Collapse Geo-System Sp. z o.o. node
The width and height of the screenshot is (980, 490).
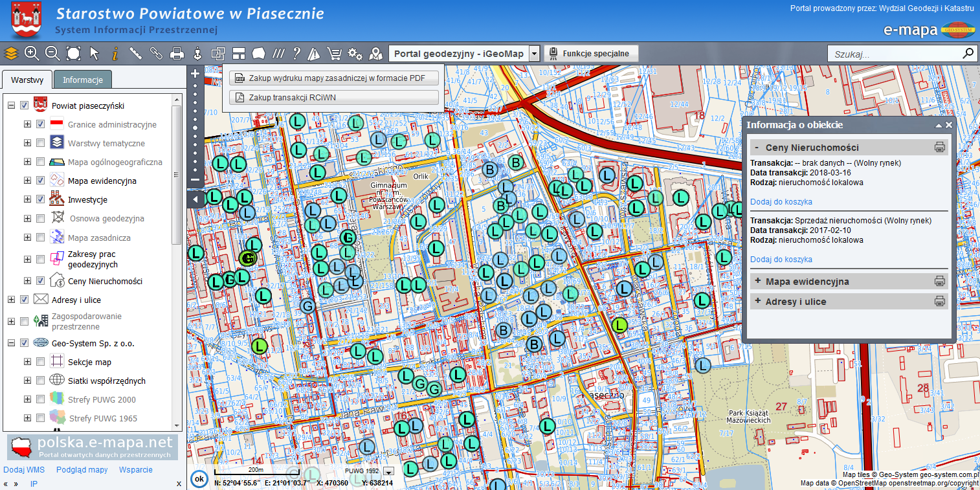tap(11, 343)
